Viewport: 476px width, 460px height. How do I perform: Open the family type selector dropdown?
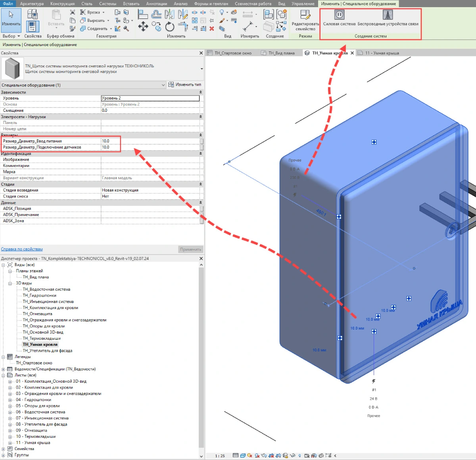coord(202,69)
